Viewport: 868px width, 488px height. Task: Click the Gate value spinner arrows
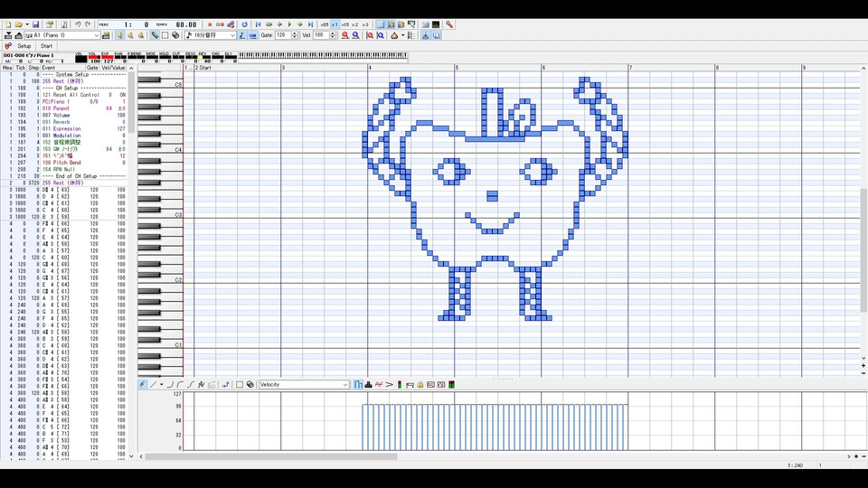[x=295, y=35]
